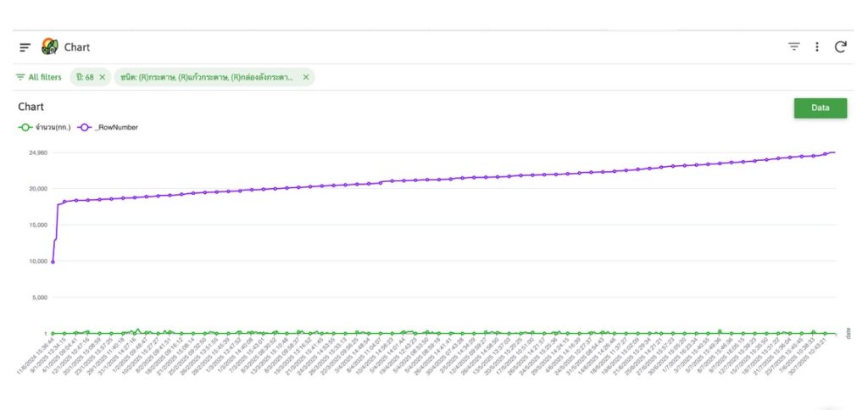Click the Chart heading above the legend
The height and width of the screenshot is (410, 868).
tap(31, 108)
